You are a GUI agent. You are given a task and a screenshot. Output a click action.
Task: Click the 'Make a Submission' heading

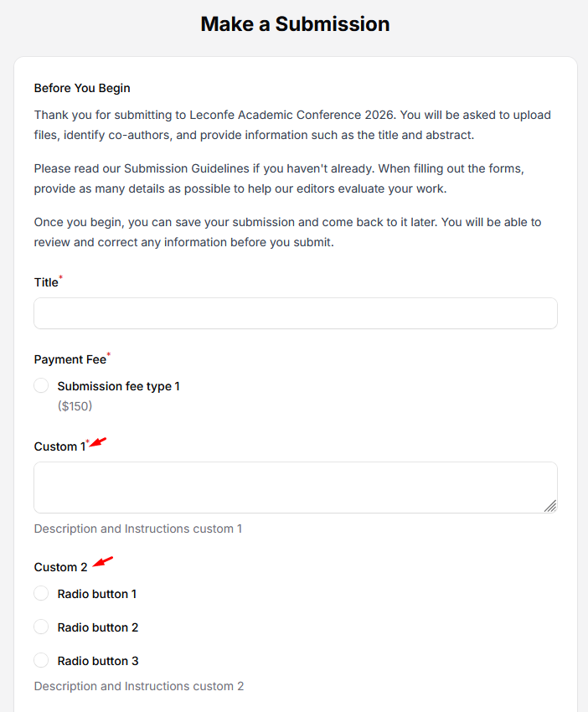tap(295, 23)
